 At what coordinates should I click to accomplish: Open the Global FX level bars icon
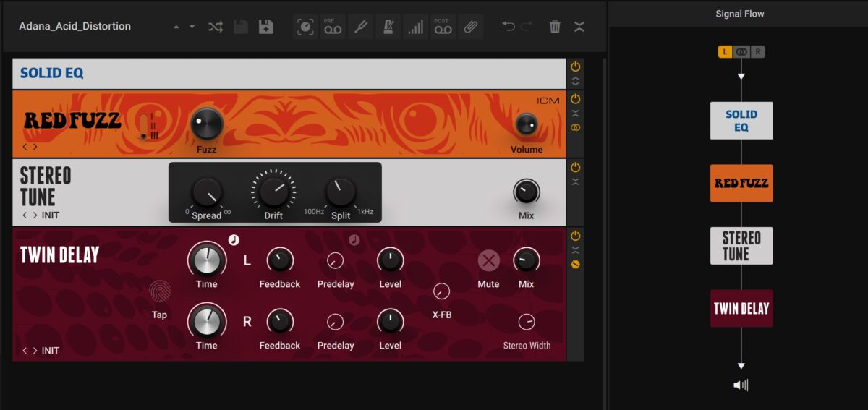(x=415, y=27)
